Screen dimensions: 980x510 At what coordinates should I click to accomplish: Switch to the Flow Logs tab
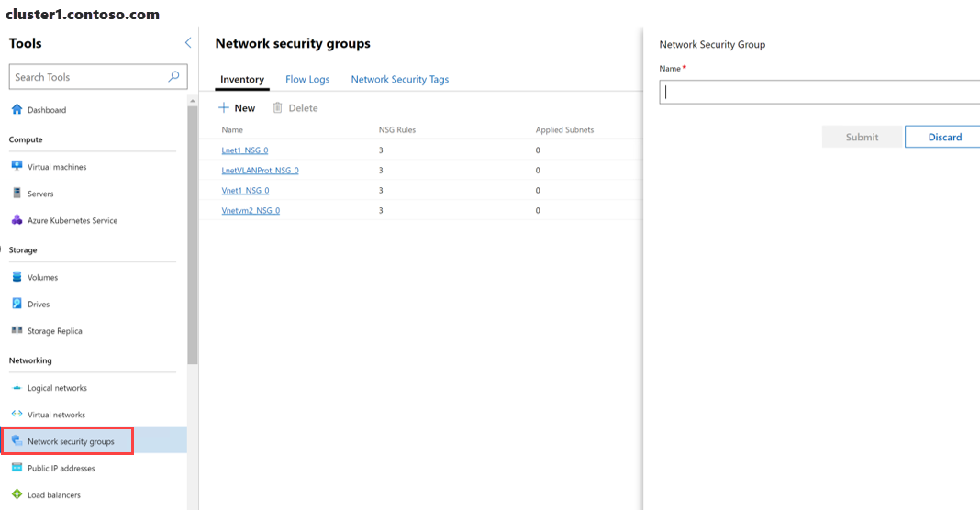(307, 80)
